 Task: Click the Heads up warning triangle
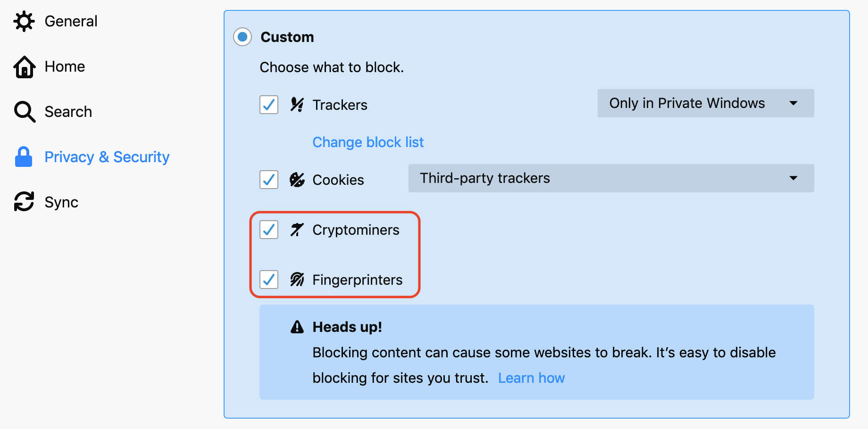tap(297, 327)
